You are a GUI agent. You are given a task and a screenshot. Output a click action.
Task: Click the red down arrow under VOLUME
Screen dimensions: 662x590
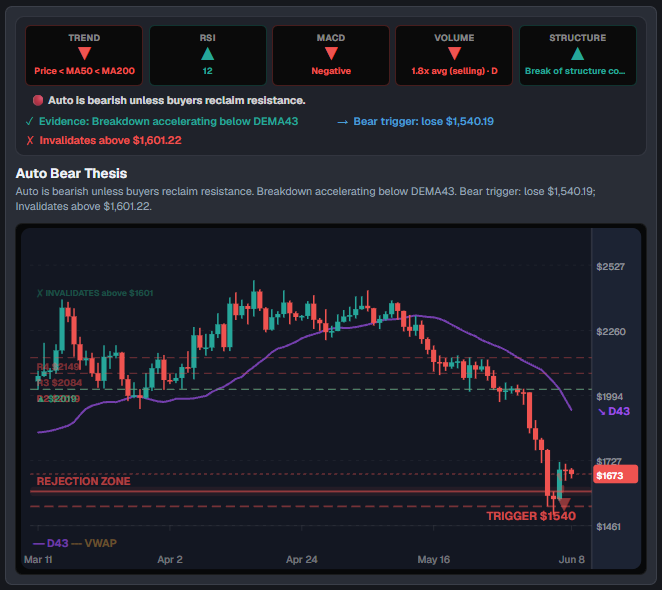click(454, 53)
